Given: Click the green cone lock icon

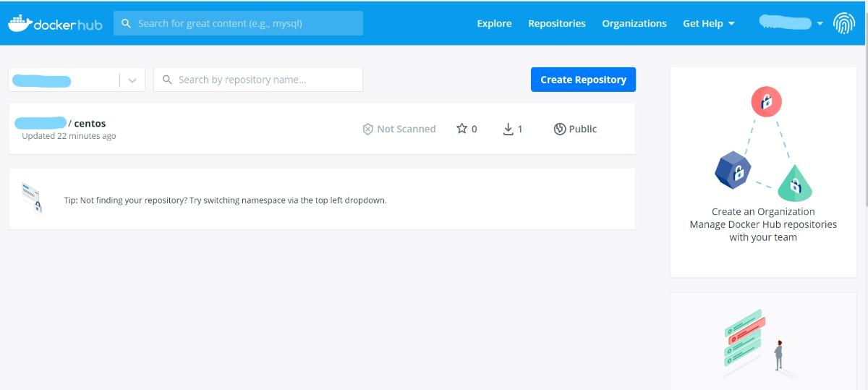Looking at the screenshot, I should point(795,184).
